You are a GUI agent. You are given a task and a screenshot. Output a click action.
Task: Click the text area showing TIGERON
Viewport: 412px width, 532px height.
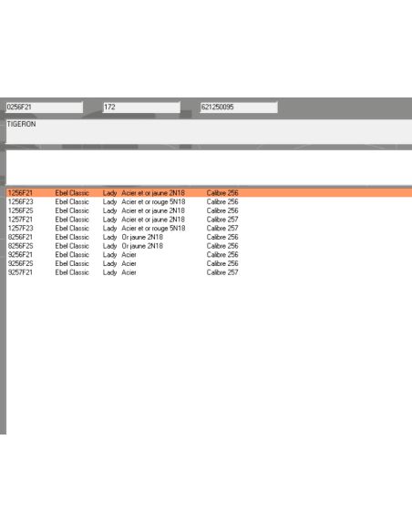[209, 131]
